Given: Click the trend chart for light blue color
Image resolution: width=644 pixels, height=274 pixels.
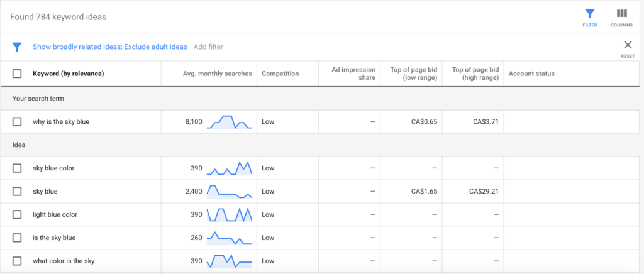Looking at the screenshot, I should pos(229,214).
